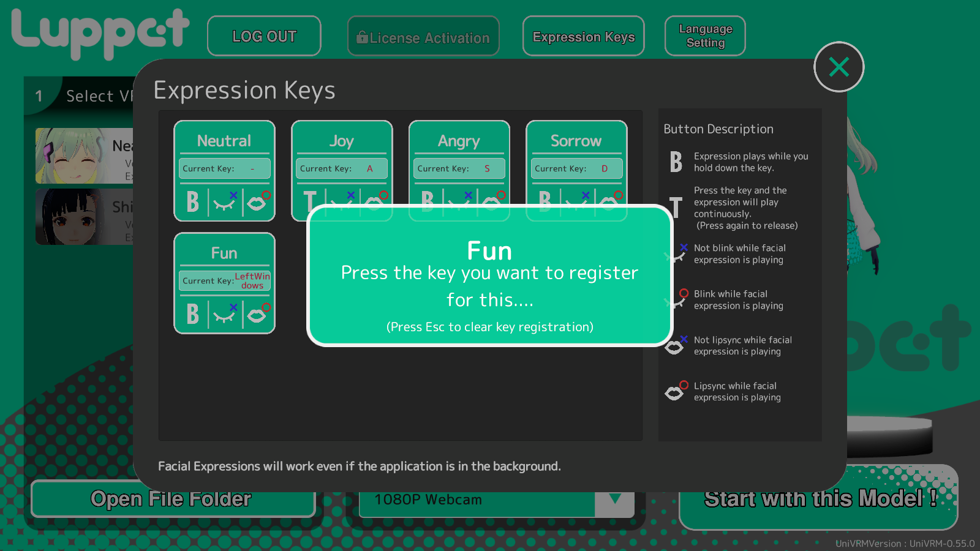Toggle the lipsync icon on the Fun card
This screenshot has height=551, width=980.
(x=258, y=314)
